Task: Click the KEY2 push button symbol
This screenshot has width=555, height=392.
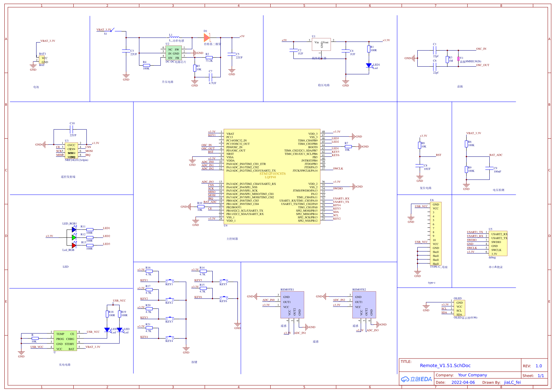Action: point(169,299)
